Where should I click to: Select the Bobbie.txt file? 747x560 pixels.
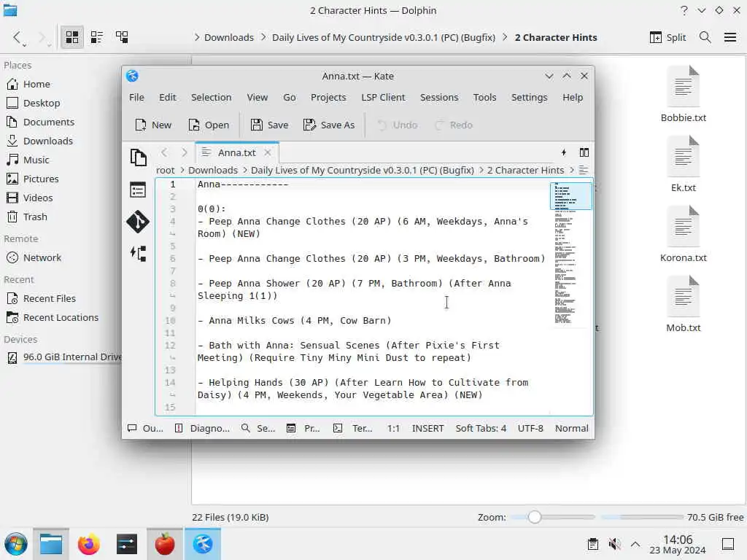coord(683,94)
